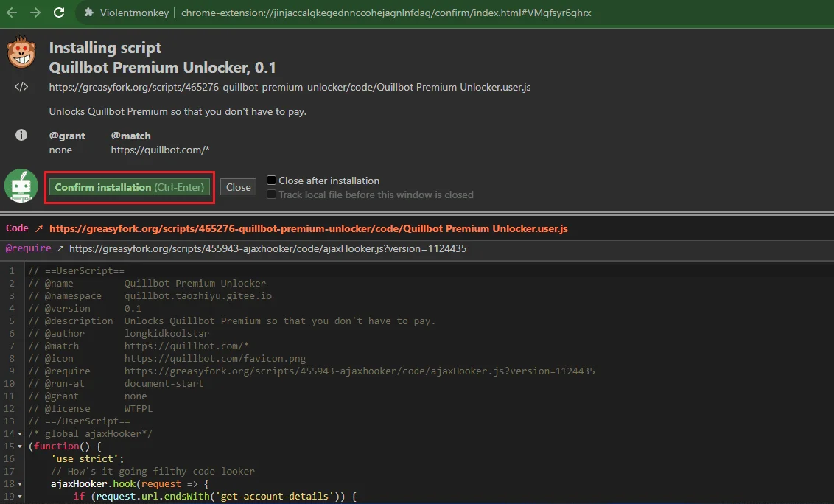834x504 pixels.
Task: Collapse function fold arrow on line 15
Action: click(x=20, y=447)
